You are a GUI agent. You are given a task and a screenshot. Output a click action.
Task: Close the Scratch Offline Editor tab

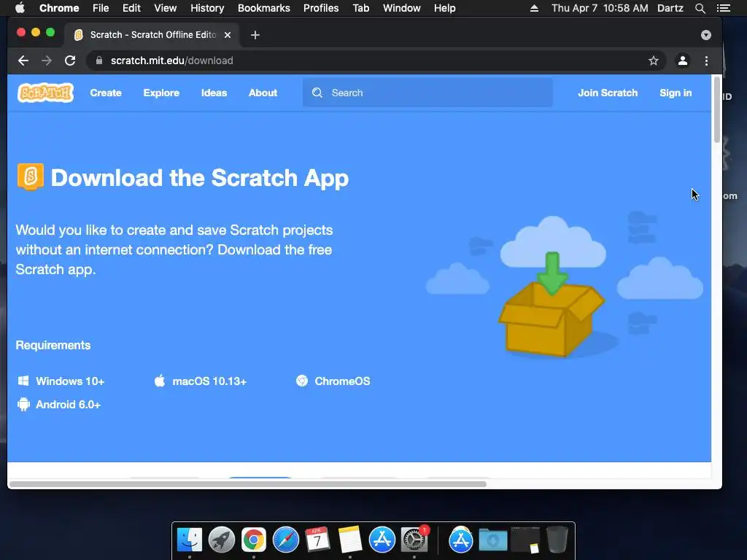pos(228,35)
